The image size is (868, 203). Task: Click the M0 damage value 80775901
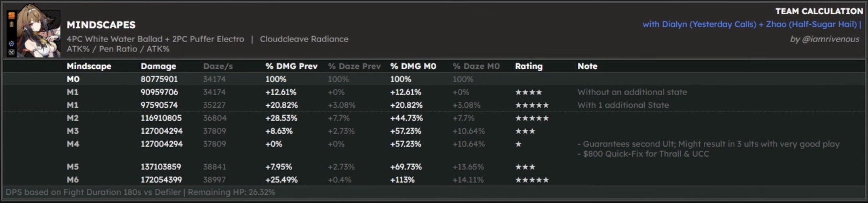(x=159, y=79)
